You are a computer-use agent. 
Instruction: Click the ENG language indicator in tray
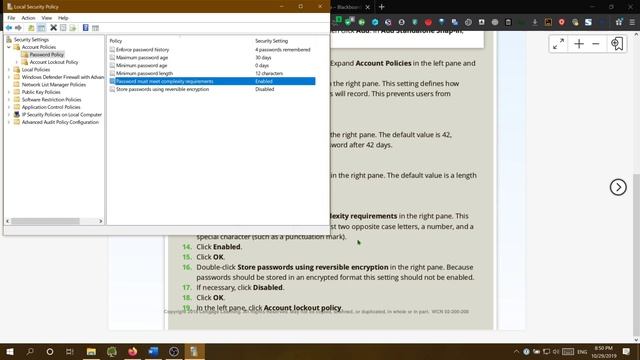(582, 351)
